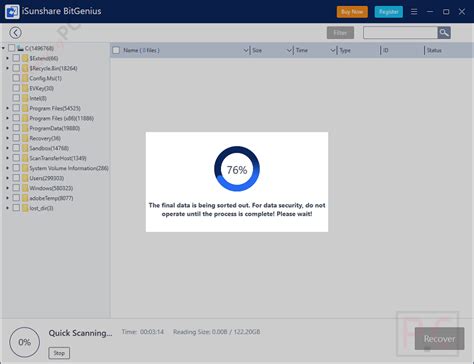Screen dimensions: 474x364
Task: Click the 'Time: 00:03:14' status text
Action: [143, 332]
